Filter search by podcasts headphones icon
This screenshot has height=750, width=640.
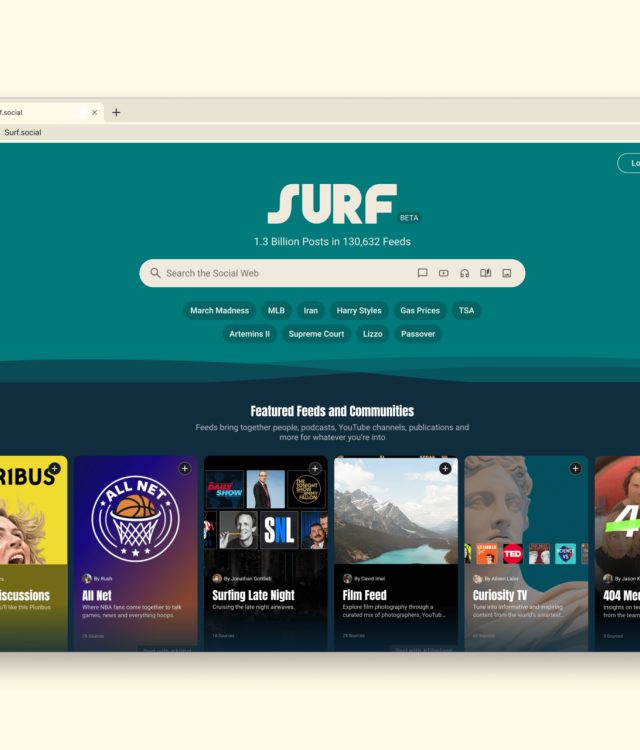464,273
